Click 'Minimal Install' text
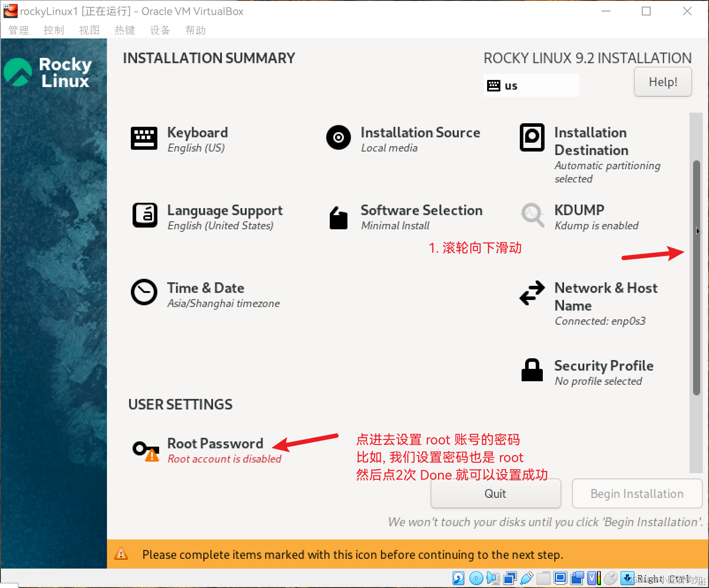The width and height of the screenshot is (709, 588). [395, 226]
